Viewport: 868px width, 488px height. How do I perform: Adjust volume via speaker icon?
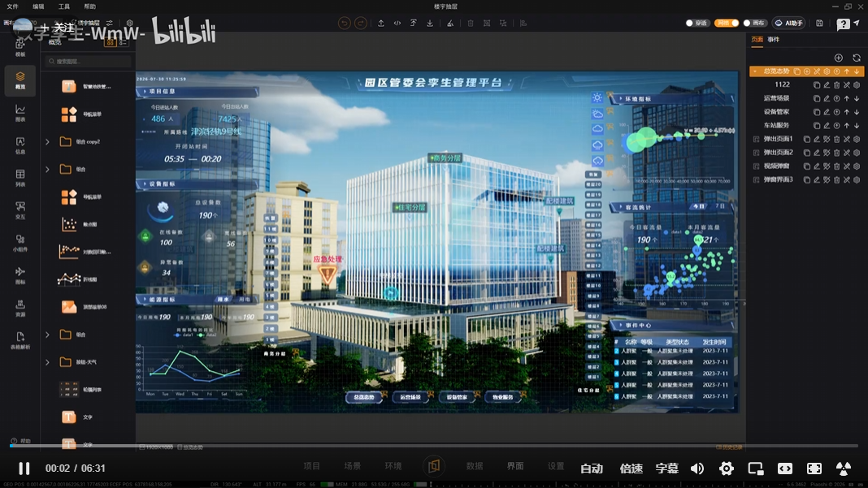pyautogui.click(x=697, y=469)
